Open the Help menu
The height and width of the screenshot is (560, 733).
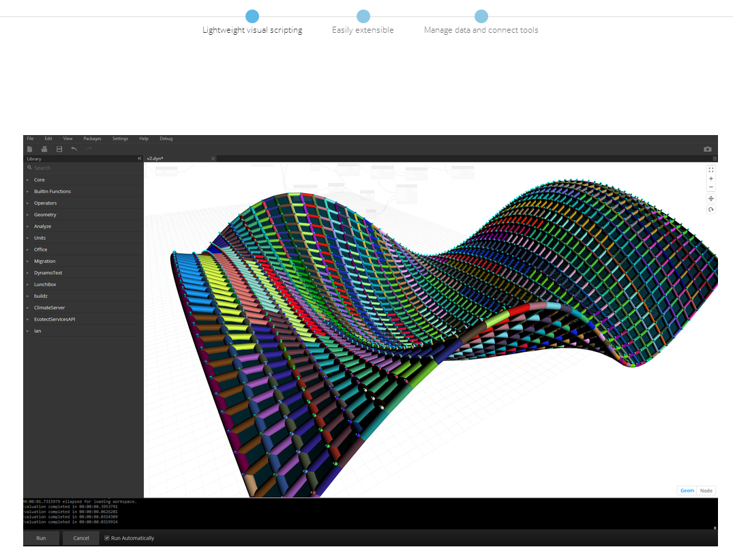[144, 139]
